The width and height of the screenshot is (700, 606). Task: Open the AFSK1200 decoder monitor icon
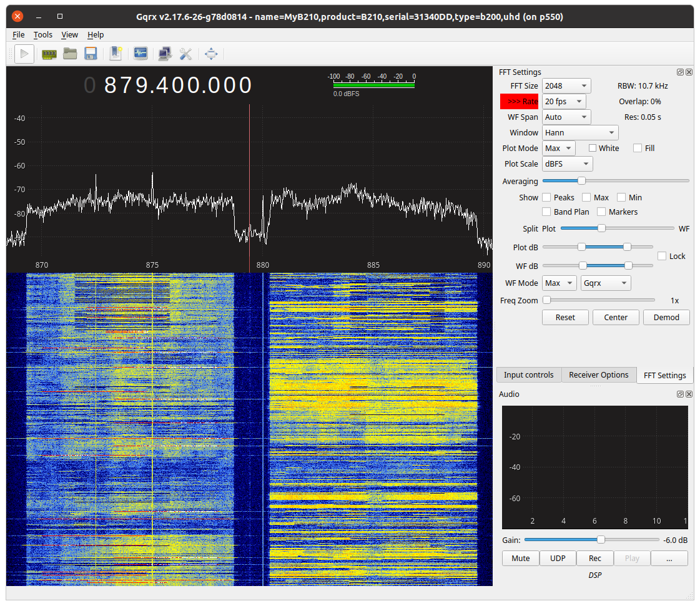pyautogui.click(x=140, y=54)
